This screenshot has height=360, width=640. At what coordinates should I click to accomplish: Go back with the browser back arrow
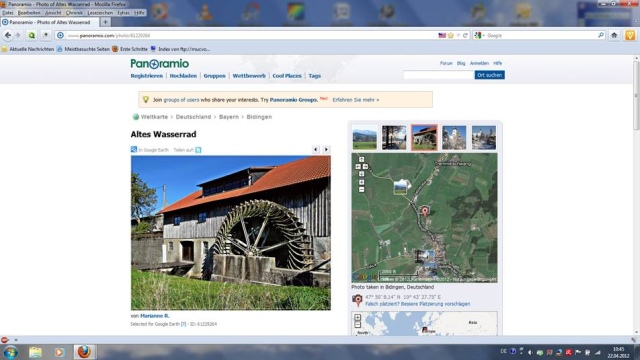8,36
